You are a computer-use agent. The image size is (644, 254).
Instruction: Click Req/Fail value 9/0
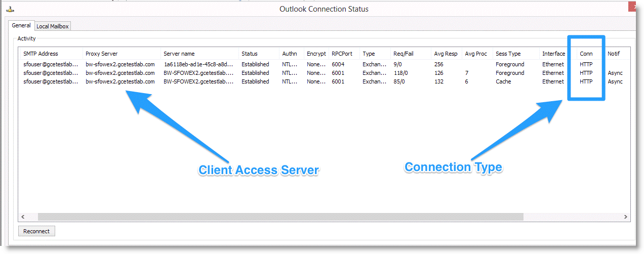(x=397, y=64)
